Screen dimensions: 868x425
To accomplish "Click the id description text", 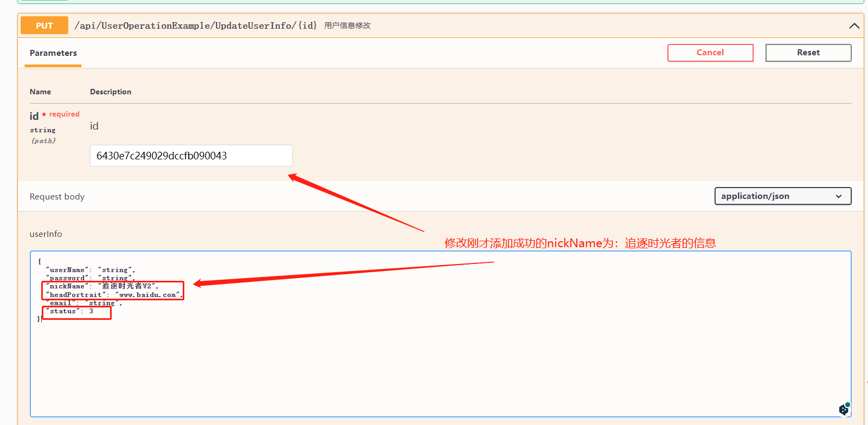I will (94, 126).
